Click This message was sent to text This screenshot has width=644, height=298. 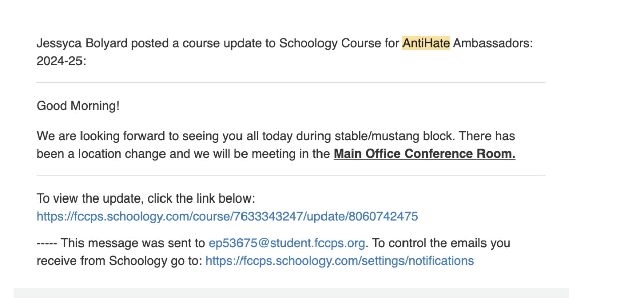(x=133, y=243)
